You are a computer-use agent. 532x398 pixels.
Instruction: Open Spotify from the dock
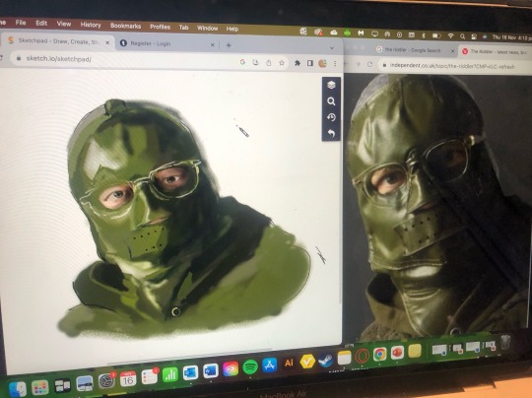coord(250,366)
